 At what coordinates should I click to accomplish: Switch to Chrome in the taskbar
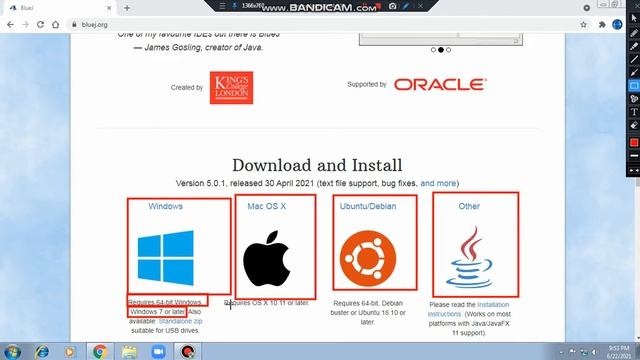[100, 352]
